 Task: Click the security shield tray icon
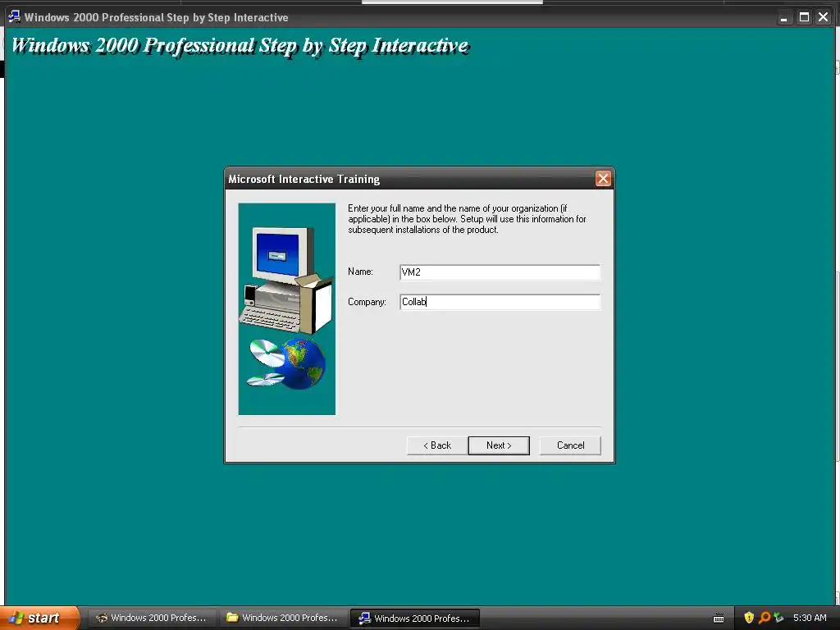pyautogui.click(x=749, y=618)
